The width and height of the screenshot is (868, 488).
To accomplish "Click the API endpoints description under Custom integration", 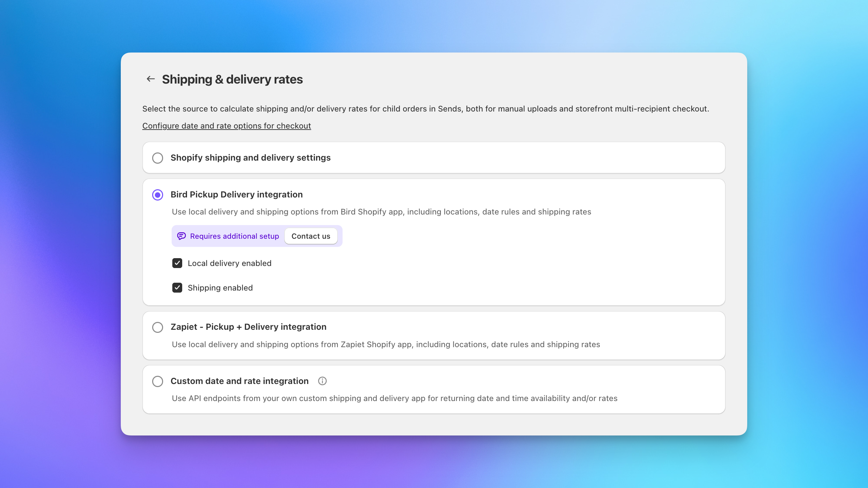I will click(x=394, y=398).
